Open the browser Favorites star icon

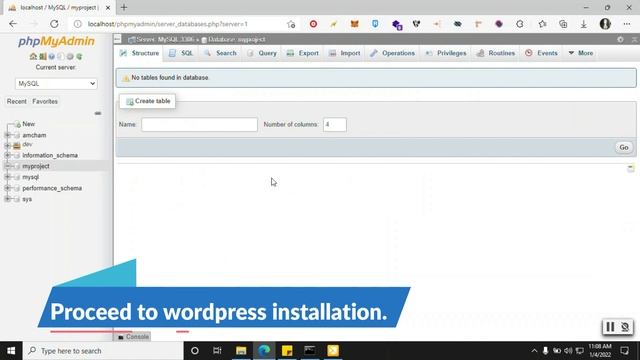click(x=542, y=24)
